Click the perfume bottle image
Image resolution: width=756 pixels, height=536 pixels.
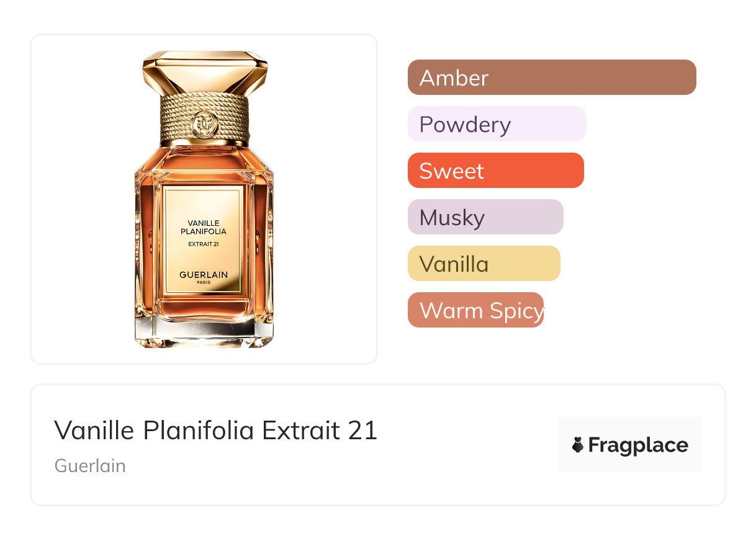point(204,199)
